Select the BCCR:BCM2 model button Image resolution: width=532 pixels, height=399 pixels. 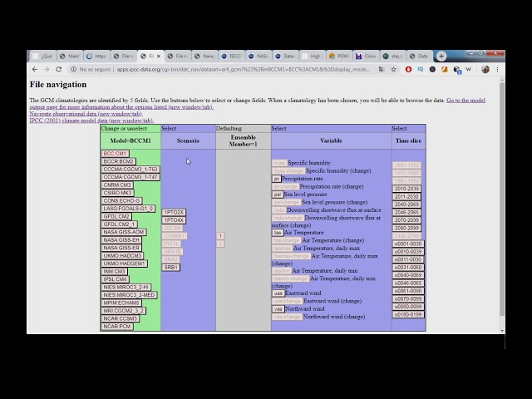click(118, 161)
